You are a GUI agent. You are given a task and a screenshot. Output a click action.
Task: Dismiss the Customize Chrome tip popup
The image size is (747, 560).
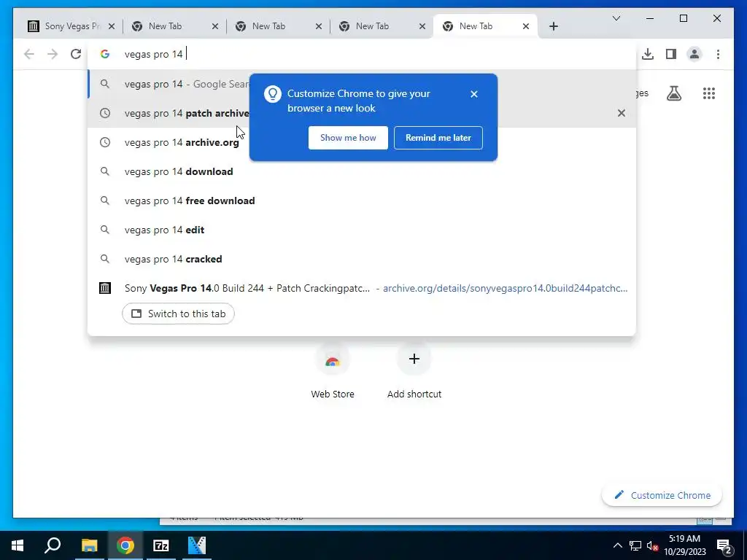[x=473, y=94]
